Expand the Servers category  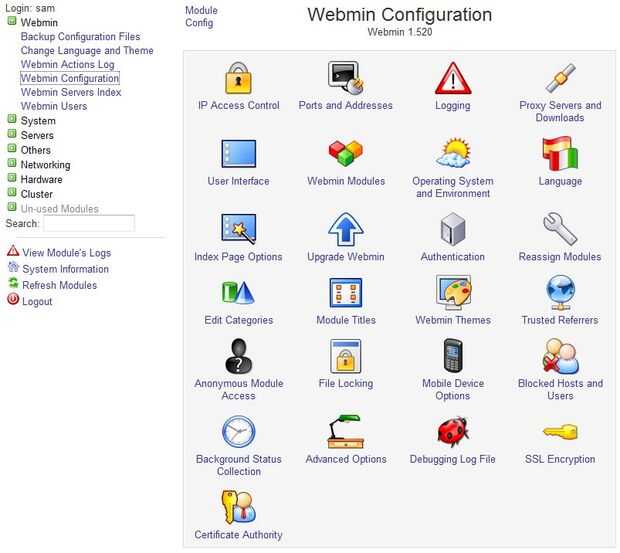tap(12, 134)
